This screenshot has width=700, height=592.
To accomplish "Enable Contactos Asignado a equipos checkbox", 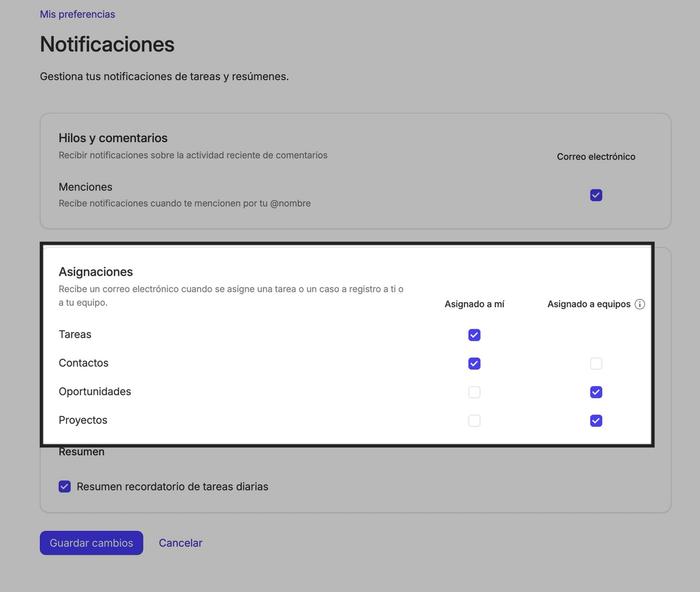I will 596,363.
